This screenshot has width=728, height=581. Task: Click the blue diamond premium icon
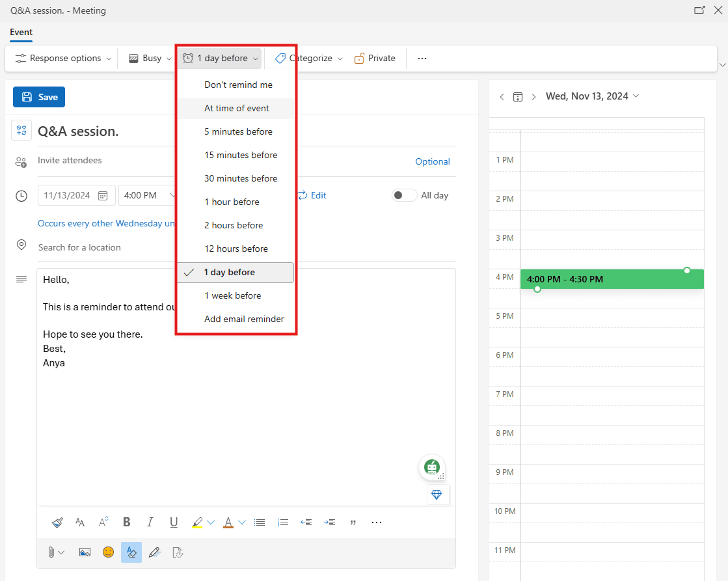coord(438,494)
